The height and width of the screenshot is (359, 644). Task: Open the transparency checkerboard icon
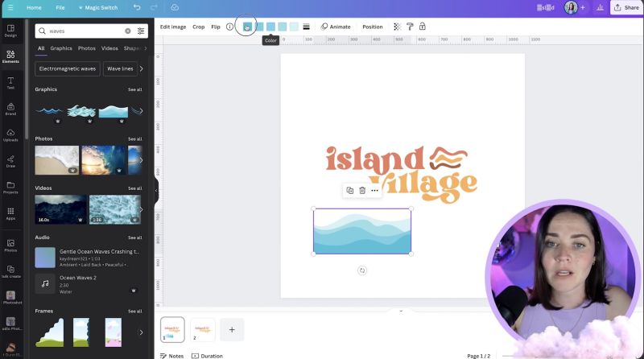pos(397,27)
